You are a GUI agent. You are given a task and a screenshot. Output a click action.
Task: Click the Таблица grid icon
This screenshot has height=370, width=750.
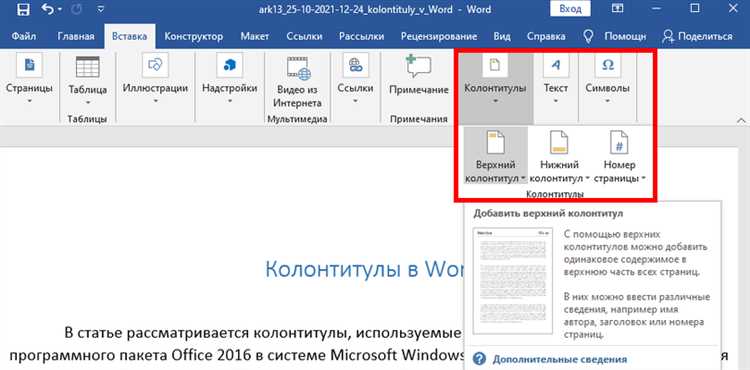88,66
